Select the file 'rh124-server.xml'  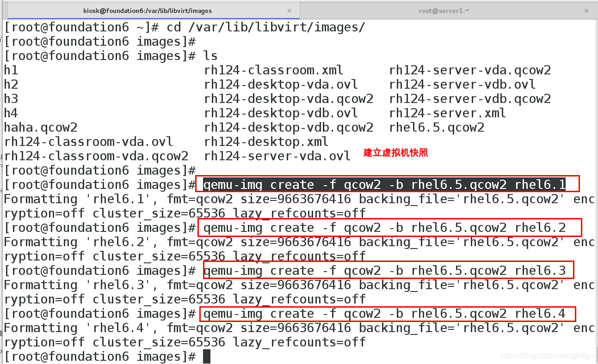448,114
